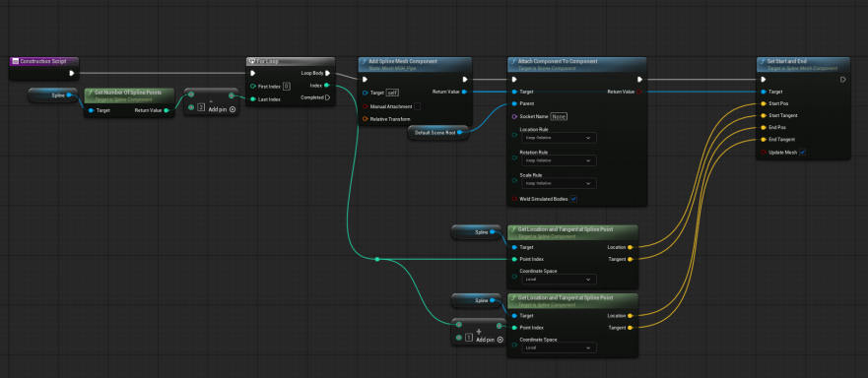Select the Construction Script node title
This screenshot has height=378, width=868.
click(x=43, y=61)
